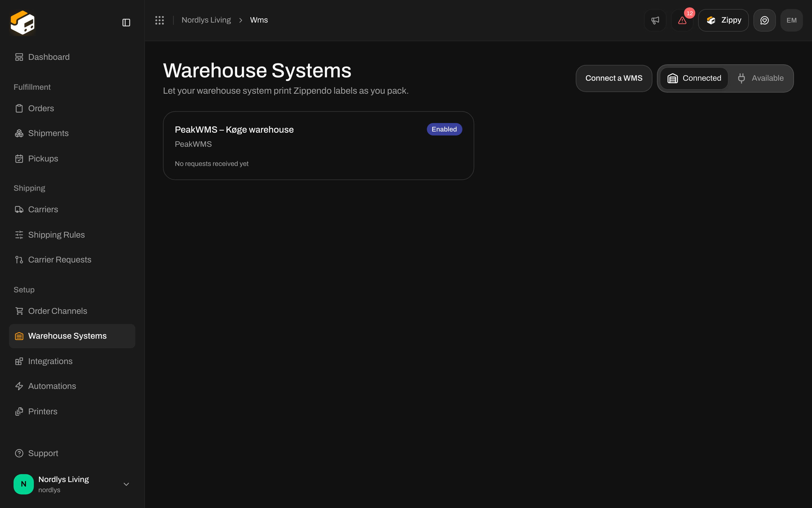Click the Carrier Requests branch icon

[x=19, y=260]
